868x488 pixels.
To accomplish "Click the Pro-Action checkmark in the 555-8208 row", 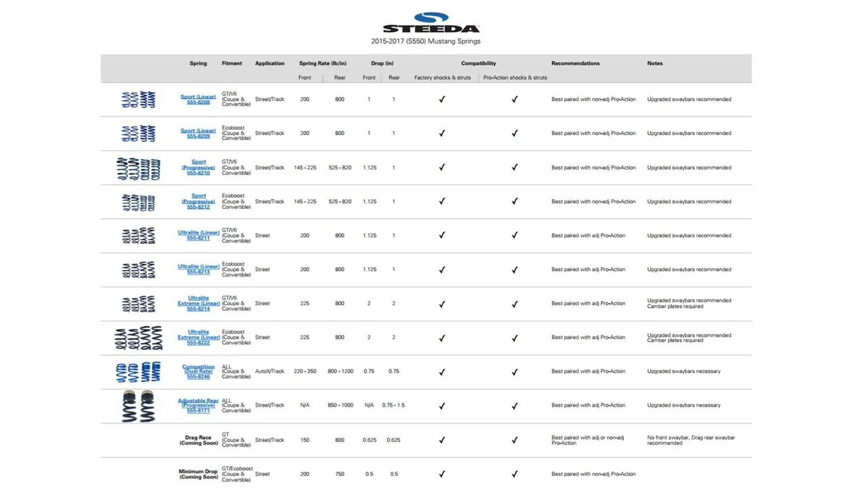I will point(515,99).
